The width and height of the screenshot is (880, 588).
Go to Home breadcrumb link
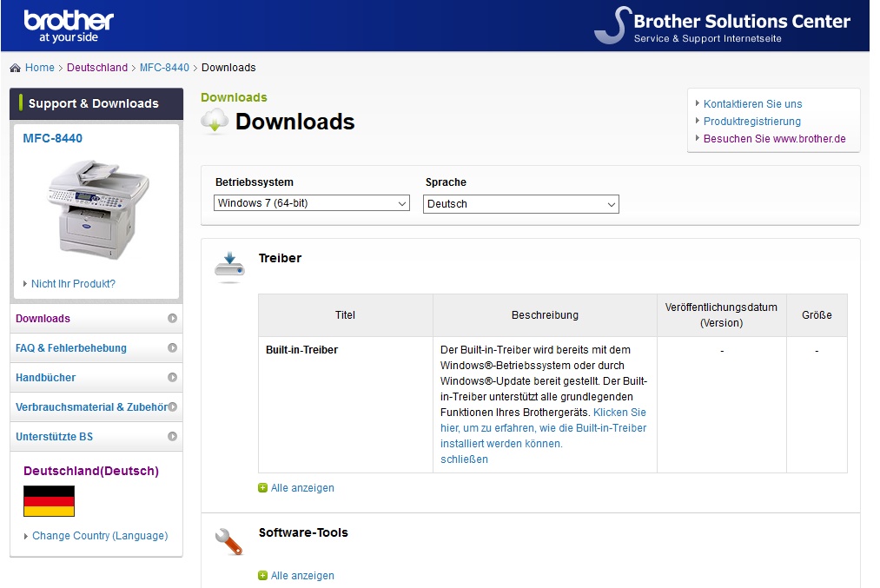pyautogui.click(x=40, y=68)
